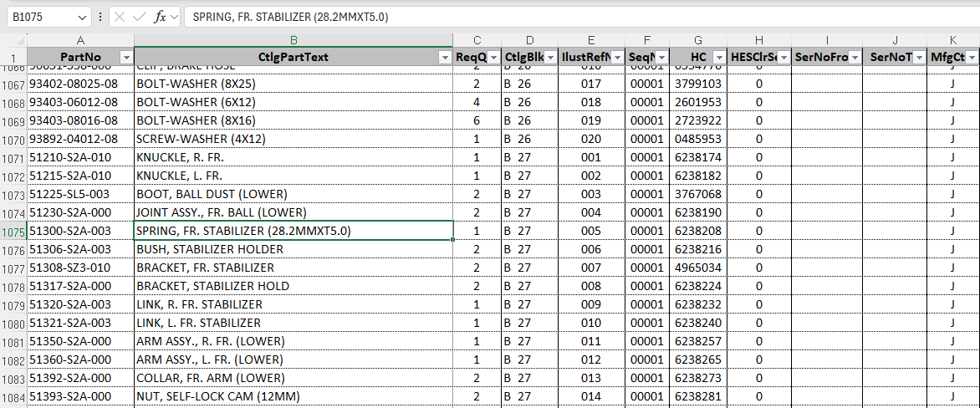This screenshot has height=408, width=980.
Task: Click the Name Box showing B1075
Action: tap(42, 17)
